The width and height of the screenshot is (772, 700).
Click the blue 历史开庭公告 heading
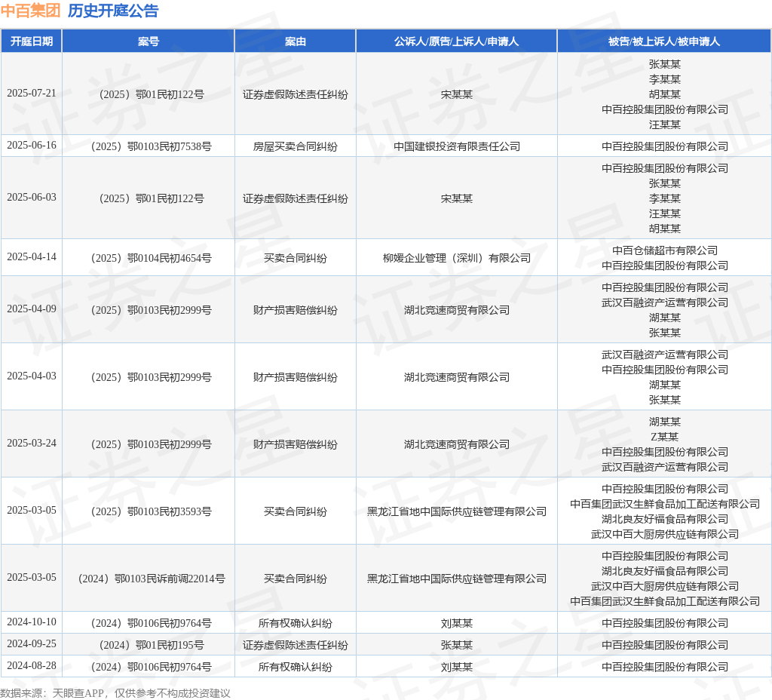point(113,11)
